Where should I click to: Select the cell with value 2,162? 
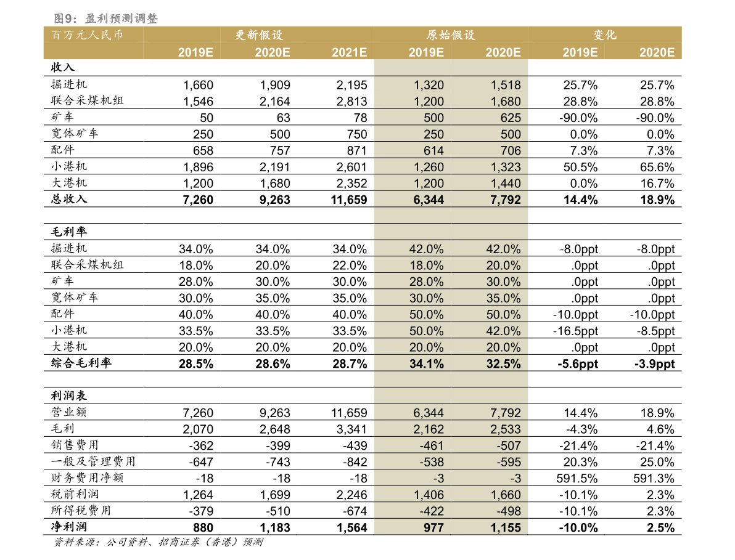[x=429, y=429]
